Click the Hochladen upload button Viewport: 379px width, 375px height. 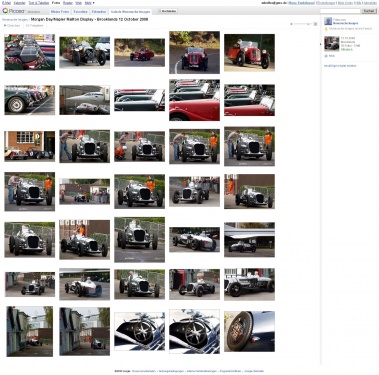click(x=167, y=11)
